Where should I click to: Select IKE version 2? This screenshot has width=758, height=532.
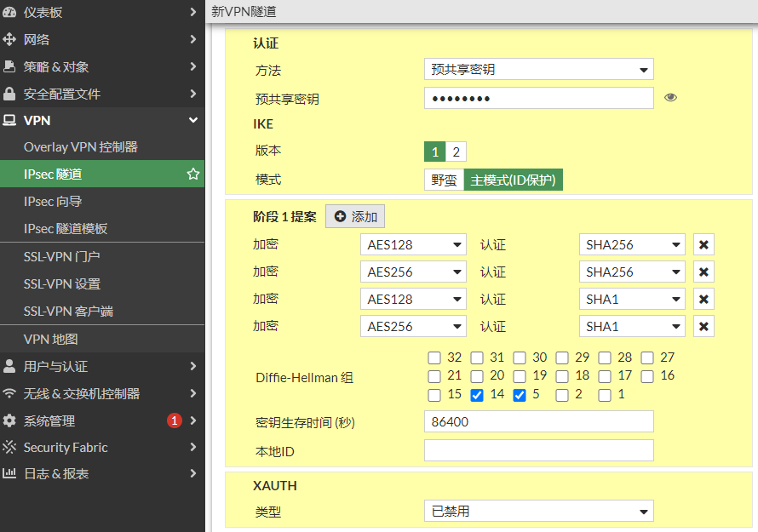pyautogui.click(x=456, y=152)
